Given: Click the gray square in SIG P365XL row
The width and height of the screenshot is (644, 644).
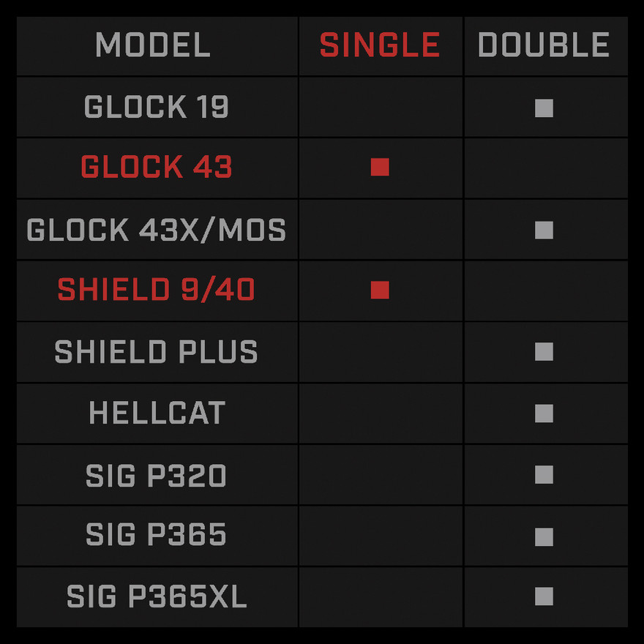Looking at the screenshot, I should tap(544, 596).
